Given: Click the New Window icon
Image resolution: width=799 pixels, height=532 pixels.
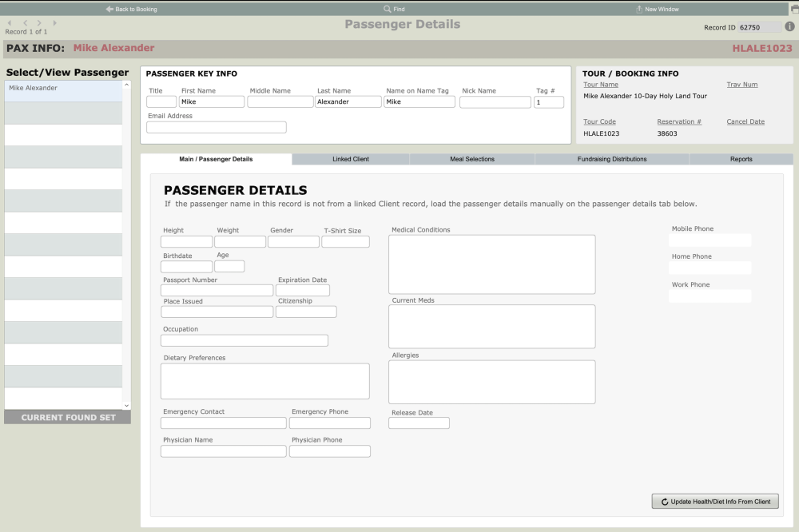Looking at the screenshot, I should click(639, 9).
